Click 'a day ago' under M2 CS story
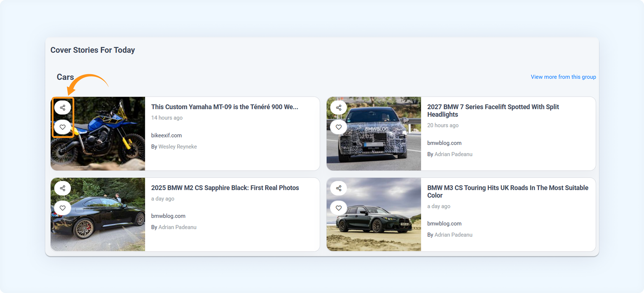This screenshot has width=644, height=293. (x=163, y=199)
